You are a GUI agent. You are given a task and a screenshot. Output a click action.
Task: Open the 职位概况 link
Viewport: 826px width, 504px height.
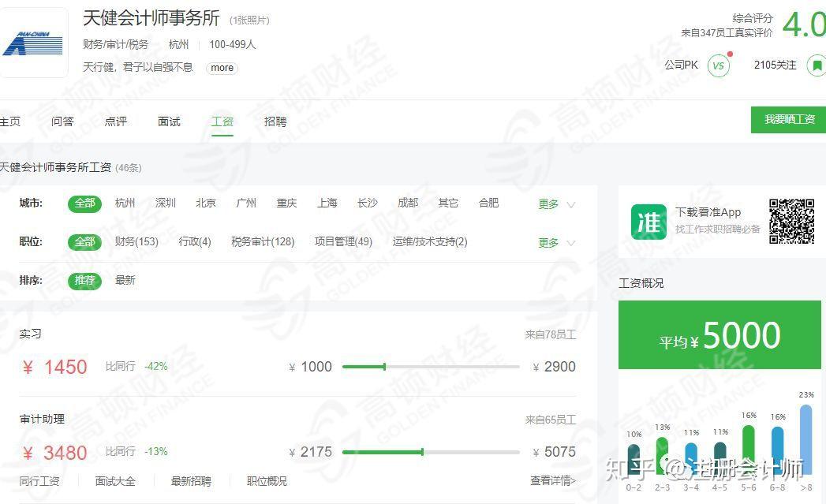pos(267,481)
